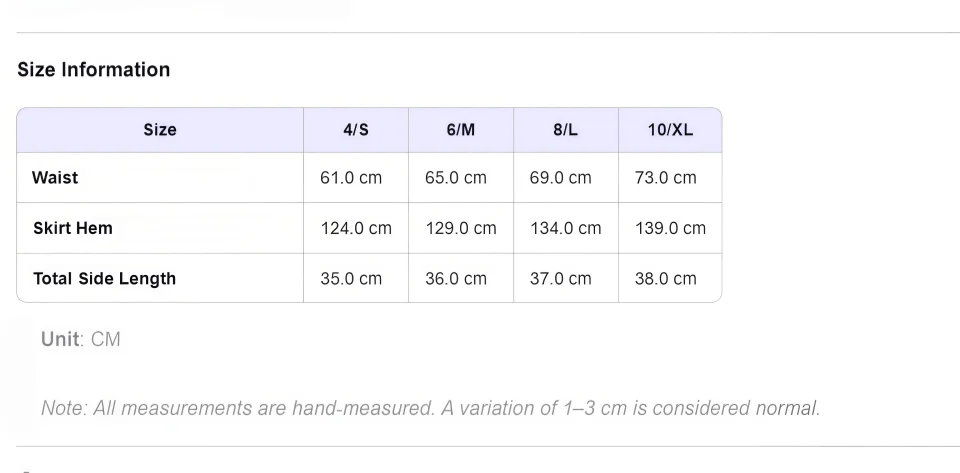Click the 73.0 cm waist cell
The width and height of the screenshot is (960, 473).
tap(670, 178)
